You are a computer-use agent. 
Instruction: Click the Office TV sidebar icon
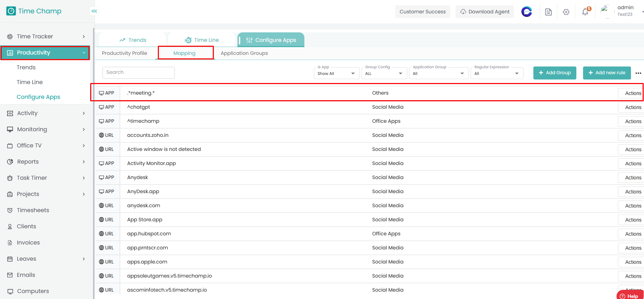click(x=10, y=146)
